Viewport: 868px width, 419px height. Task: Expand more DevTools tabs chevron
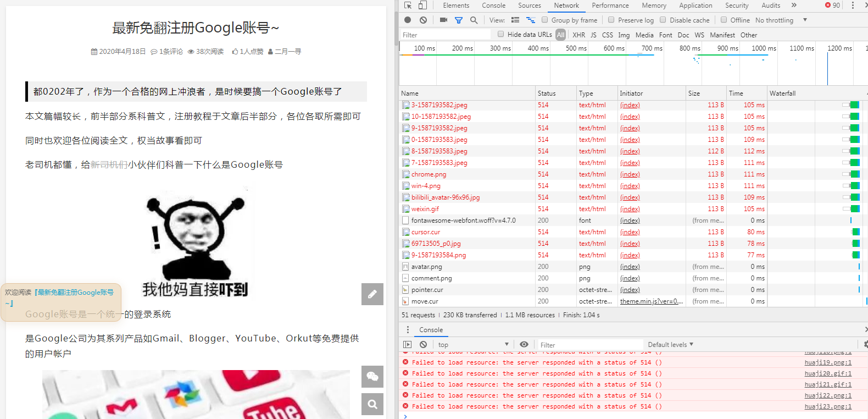(x=794, y=5)
